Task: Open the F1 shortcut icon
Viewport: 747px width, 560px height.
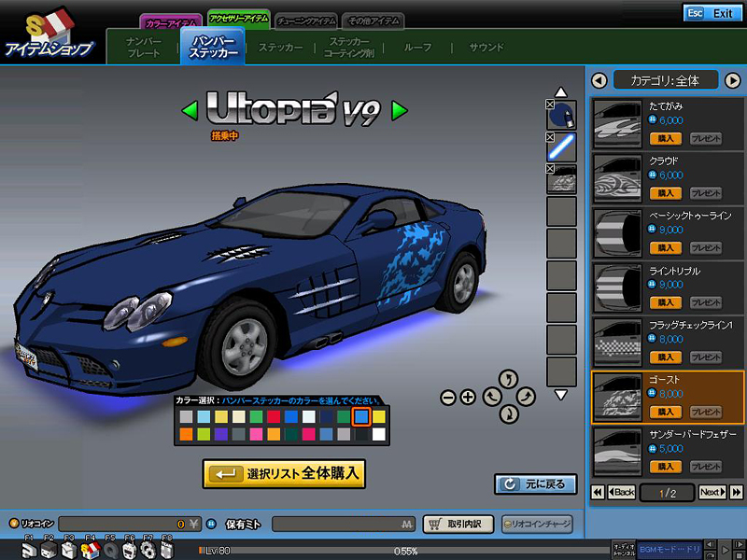Action: point(29,551)
